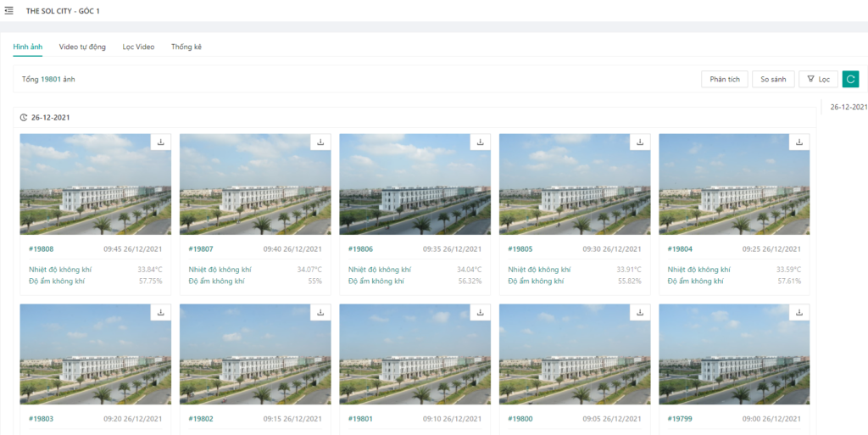The height and width of the screenshot is (435, 868).
Task: Click the 09:25 26/12/2021 timestamp
Action: click(771, 249)
